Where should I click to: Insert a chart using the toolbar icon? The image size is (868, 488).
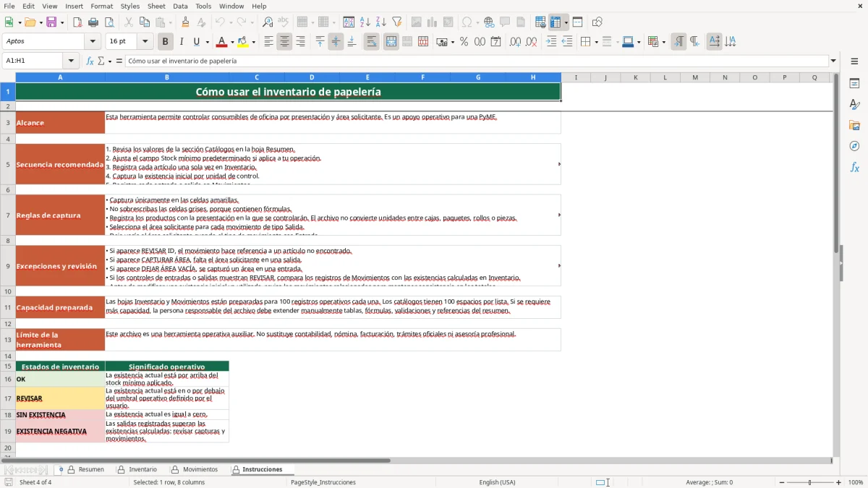pos(433,22)
